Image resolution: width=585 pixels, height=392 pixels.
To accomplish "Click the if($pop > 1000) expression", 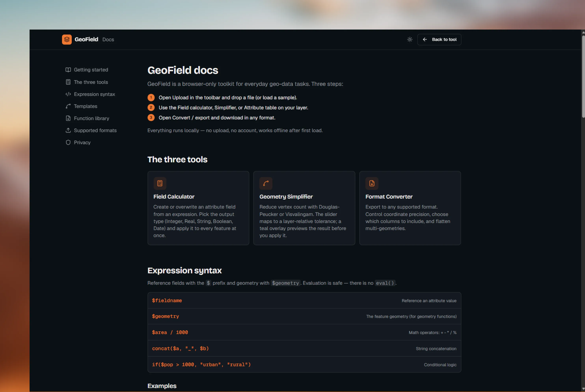I will [x=201, y=365].
